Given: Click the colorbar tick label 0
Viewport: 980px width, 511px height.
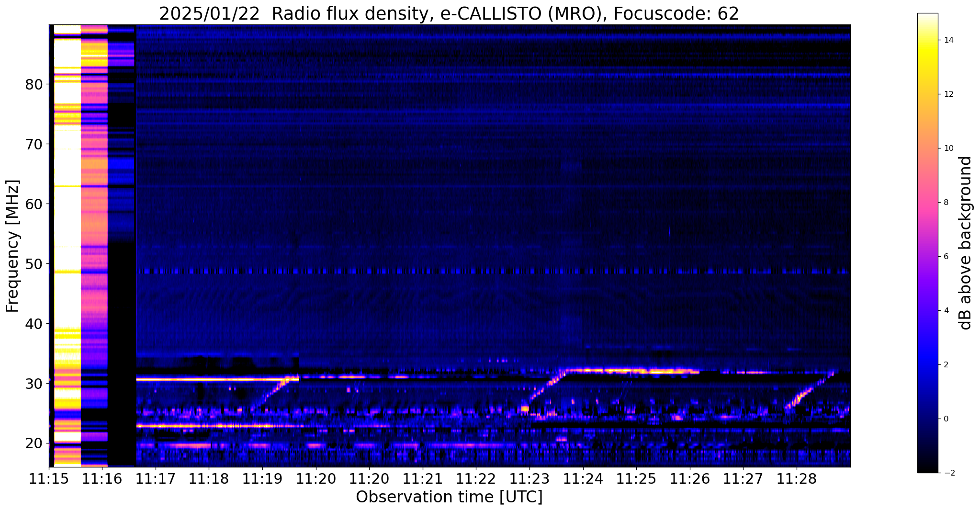Looking at the screenshot, I should click(946, 419).
